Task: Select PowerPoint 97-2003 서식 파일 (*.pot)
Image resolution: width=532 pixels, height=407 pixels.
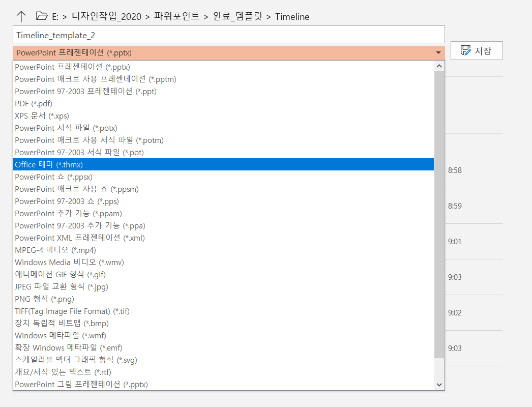Action: [x=223, y=153]
